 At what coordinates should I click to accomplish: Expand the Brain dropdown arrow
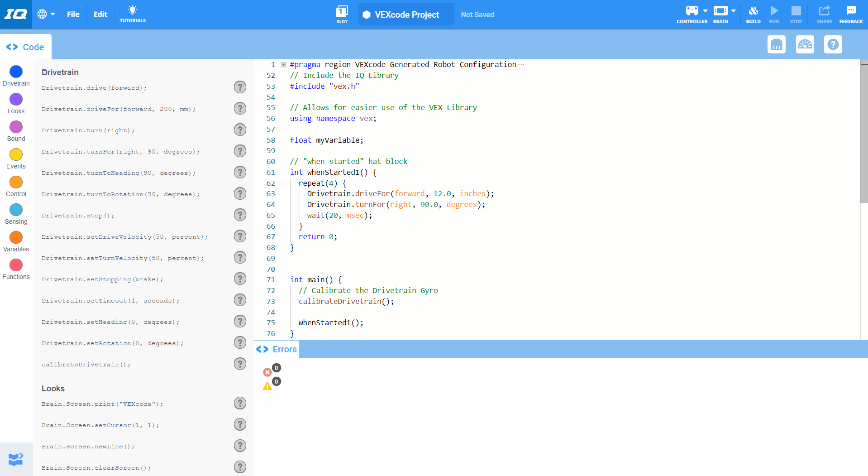tap(733, 10)
